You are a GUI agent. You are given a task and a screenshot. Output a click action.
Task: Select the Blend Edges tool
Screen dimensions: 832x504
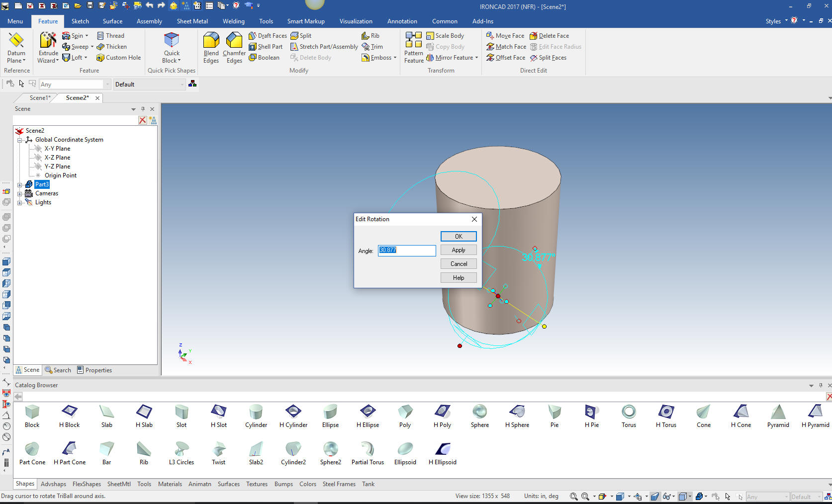pos(211,41)
